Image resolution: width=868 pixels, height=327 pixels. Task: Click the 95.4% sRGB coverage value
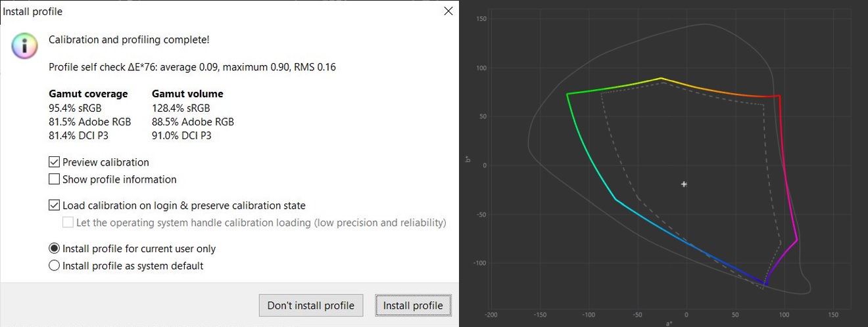75,108
